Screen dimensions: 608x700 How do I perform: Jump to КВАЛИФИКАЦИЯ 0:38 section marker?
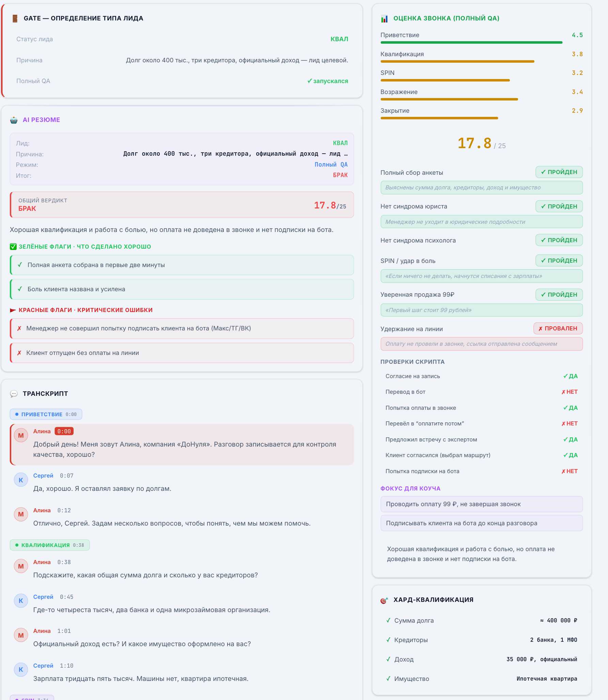[x=50, y=545]
